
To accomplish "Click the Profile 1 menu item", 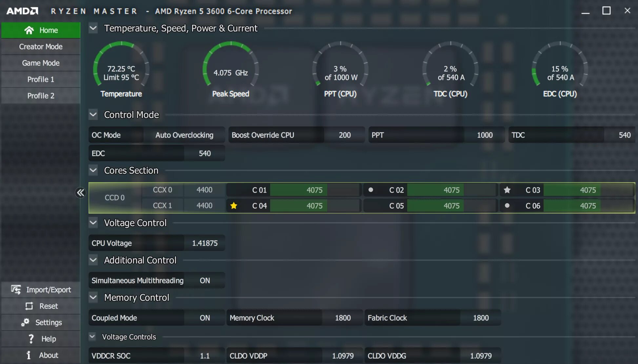I will click(40, 79).
